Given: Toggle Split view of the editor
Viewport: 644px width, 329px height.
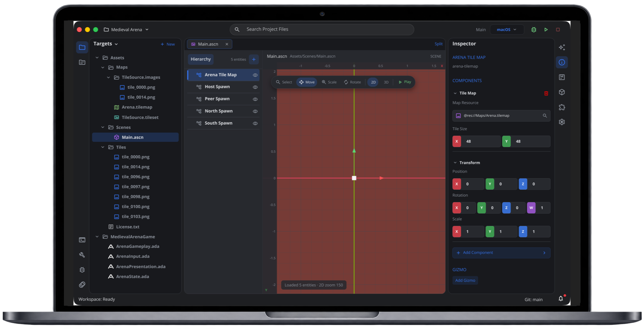Looking at the screenshot, I should pyautogui.click(x=439, y=44).
